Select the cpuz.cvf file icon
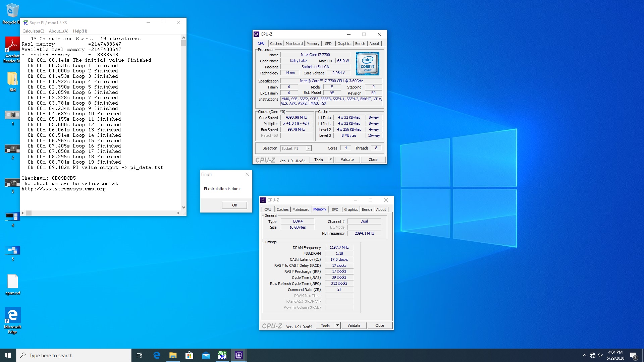 pyautogui.click(x=12, y=285)
